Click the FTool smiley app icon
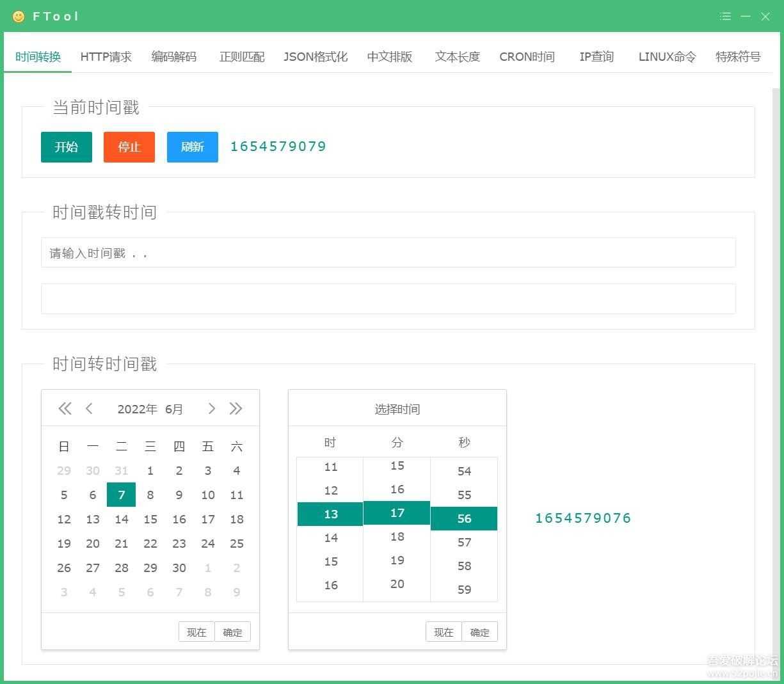Image resolution: width=784 pixels, height=684 pixels. click(x=19, y=17)
